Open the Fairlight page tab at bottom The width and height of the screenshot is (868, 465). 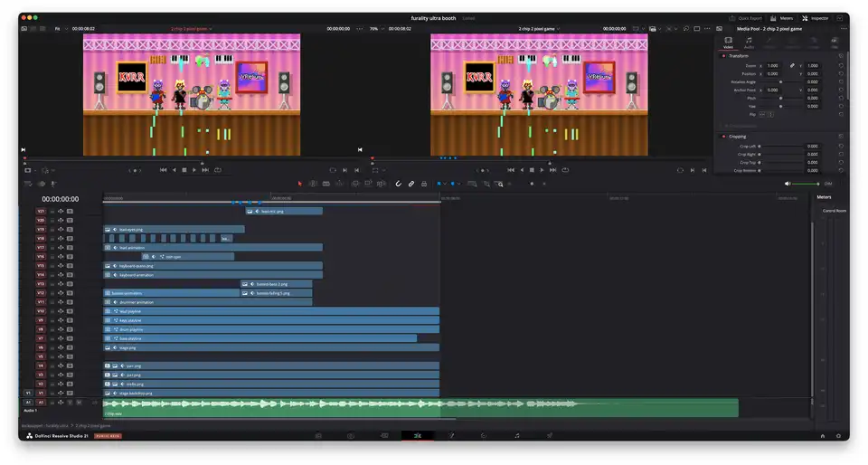tap(517, 436)
